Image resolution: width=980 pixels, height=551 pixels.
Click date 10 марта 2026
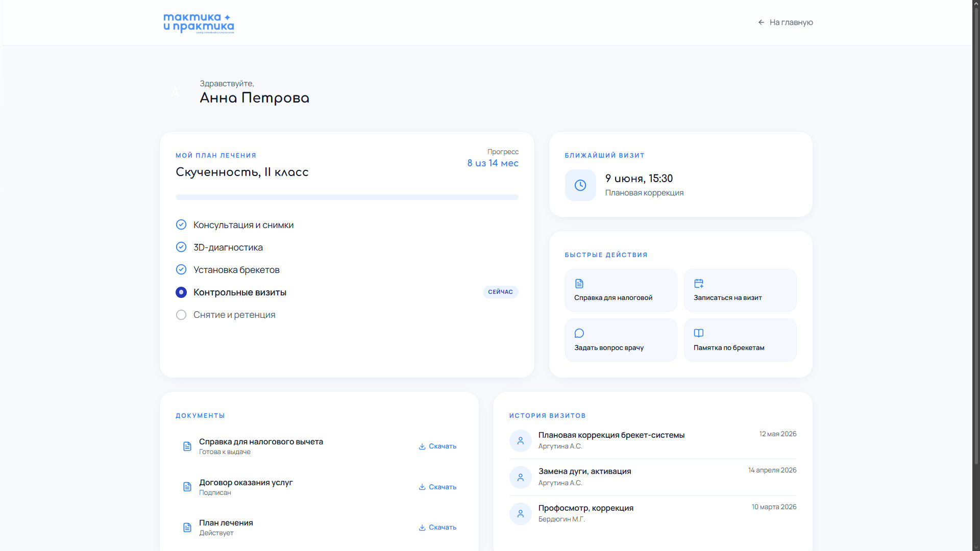[x=774, y=507]
